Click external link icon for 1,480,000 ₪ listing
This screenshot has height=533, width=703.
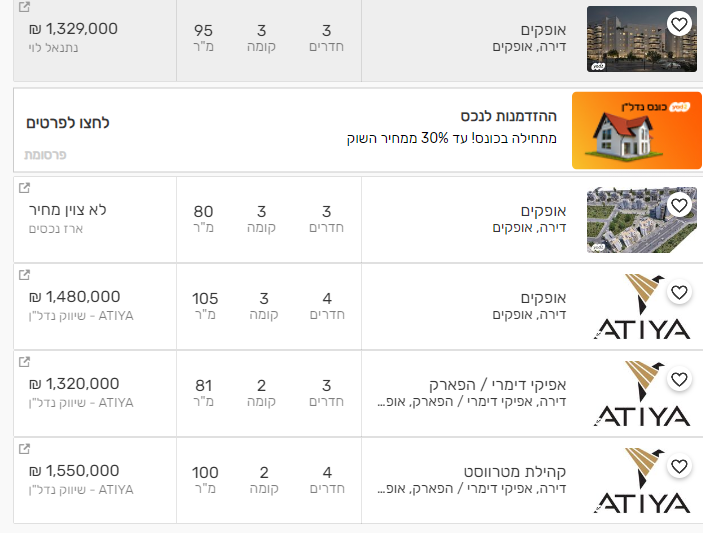[x=25, y=275]
